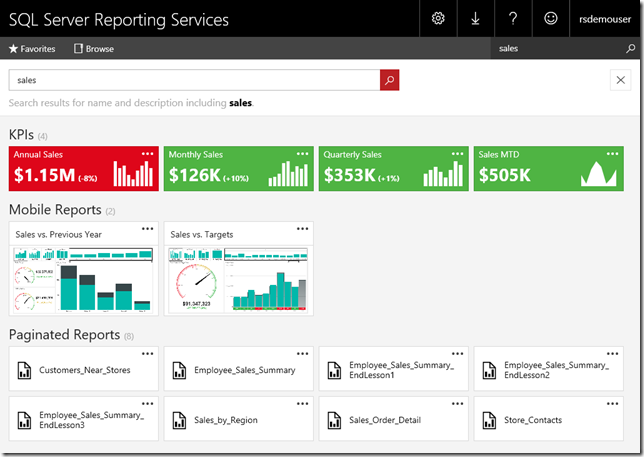
Task: Open Browse in the navigation bar
Action: (94, 48)
